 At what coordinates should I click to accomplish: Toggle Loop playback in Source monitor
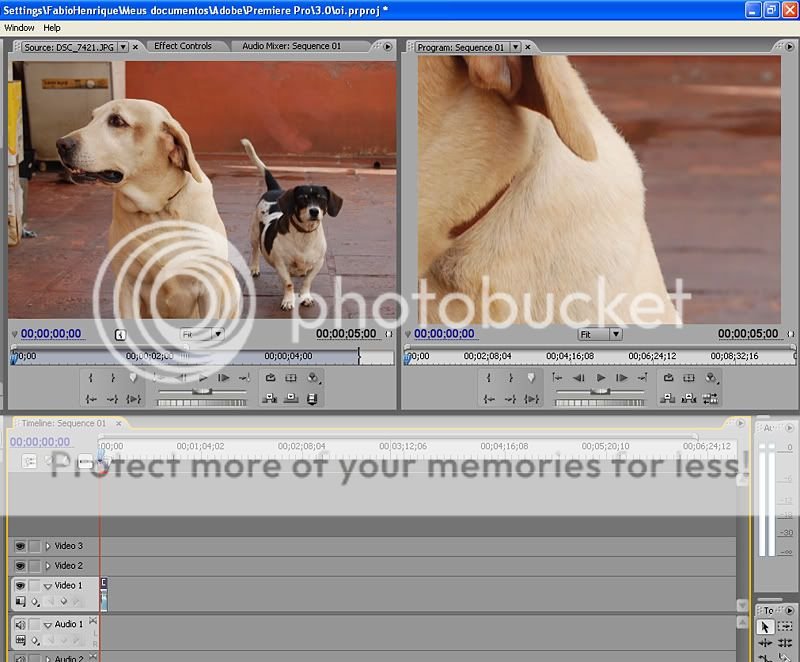(270, 378)
